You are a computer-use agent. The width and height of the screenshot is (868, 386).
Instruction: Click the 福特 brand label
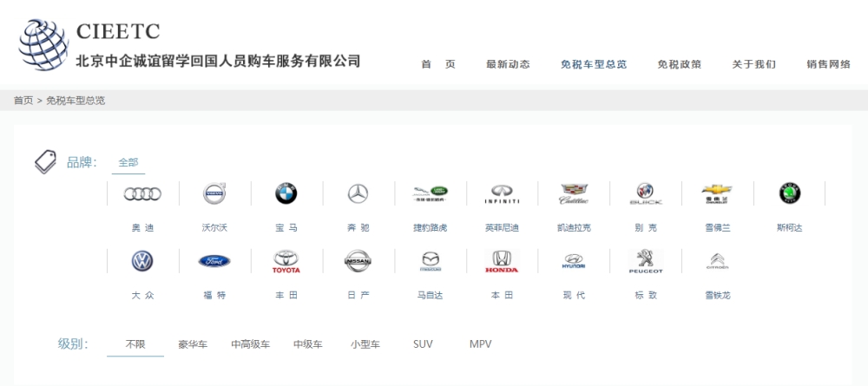[x=214, y=295]
